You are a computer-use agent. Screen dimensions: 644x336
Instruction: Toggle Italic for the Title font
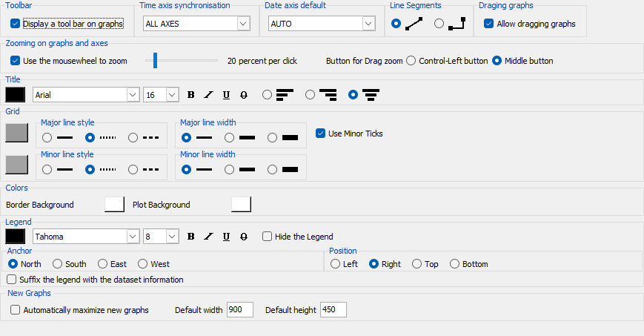coord(209,95)
